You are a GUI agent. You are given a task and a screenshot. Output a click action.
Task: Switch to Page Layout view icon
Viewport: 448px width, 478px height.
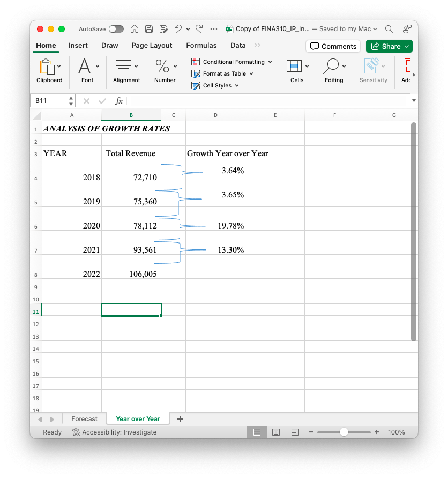coord(276,432)
